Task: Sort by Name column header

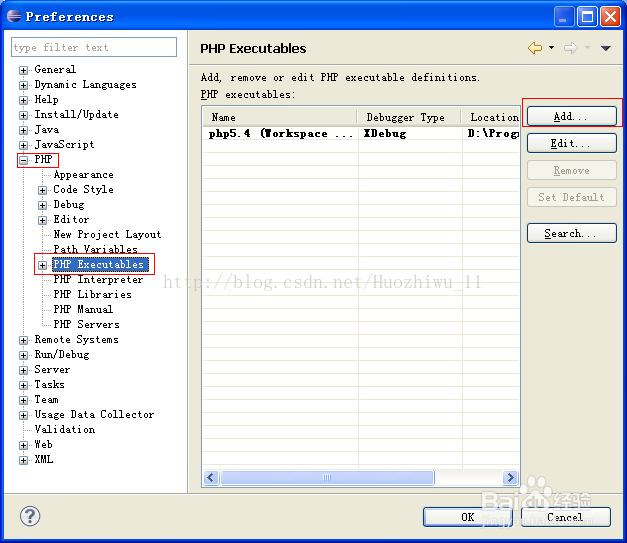Action: tap(280, 117)
